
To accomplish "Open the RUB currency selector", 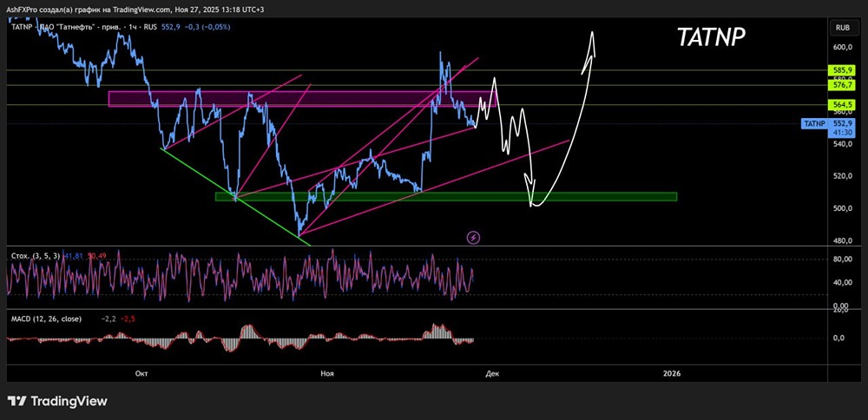I will (843, 27).
